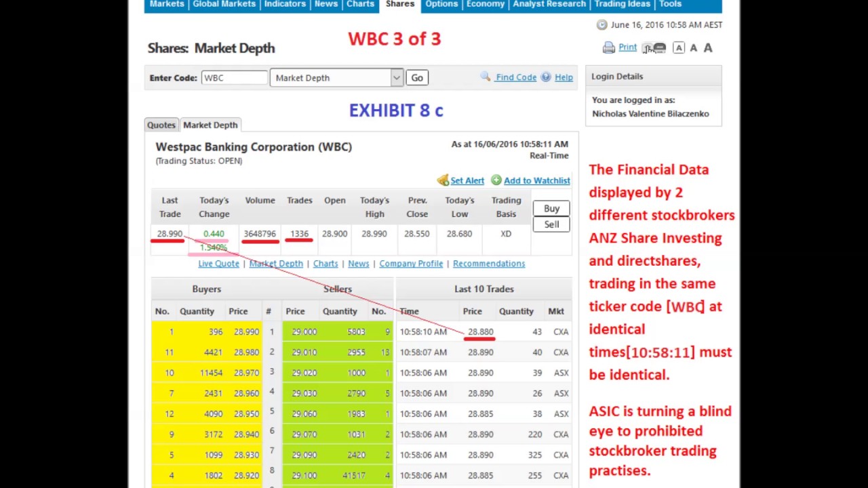This screenshot has height=488, width=868.
Task: Click the Today's Change value 0.440
Action: click(x=214, y=234)
